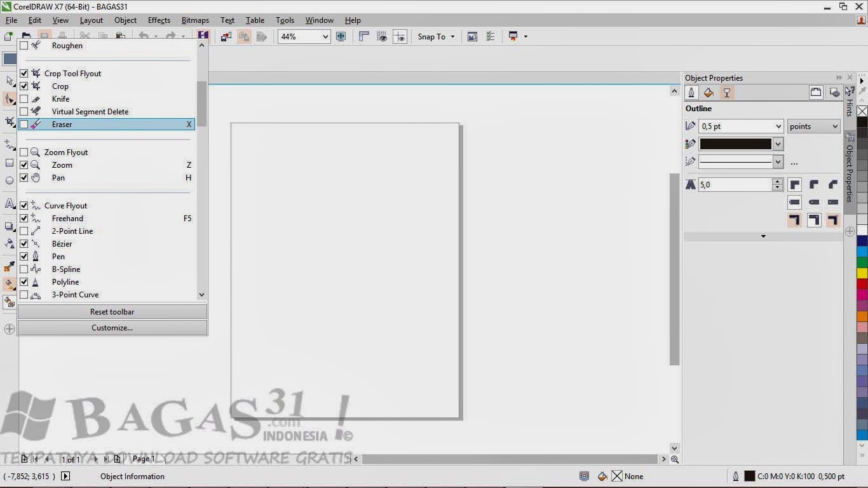Expand more outline options arrow at panel bottom
868x488 pixels.
(x=763, y=236)
